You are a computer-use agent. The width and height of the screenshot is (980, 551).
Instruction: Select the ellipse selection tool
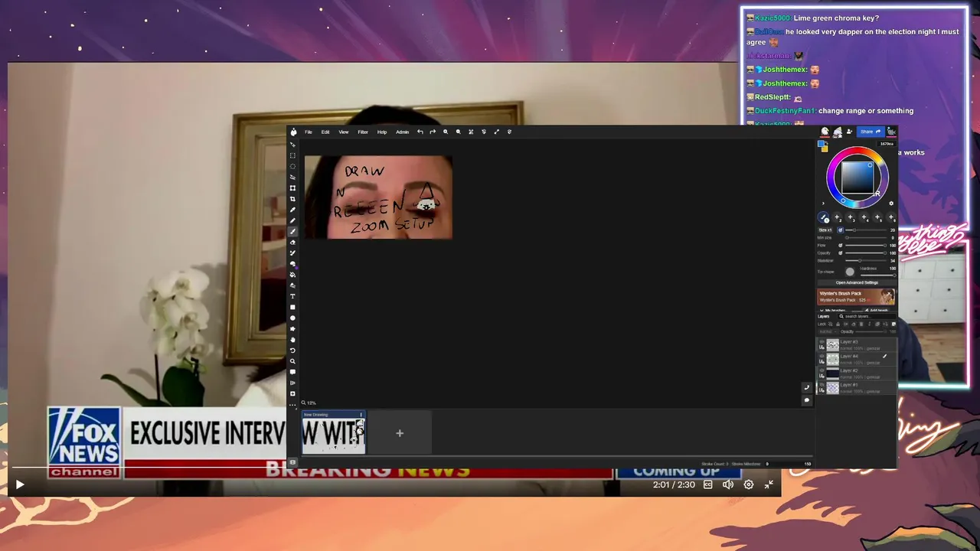pyautogui.click(x=292, y=166)
